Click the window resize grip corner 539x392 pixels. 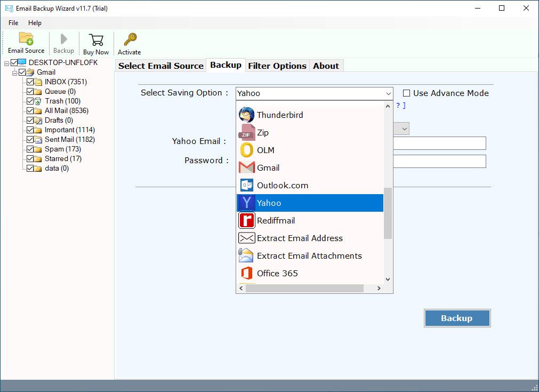coord(535,388)
